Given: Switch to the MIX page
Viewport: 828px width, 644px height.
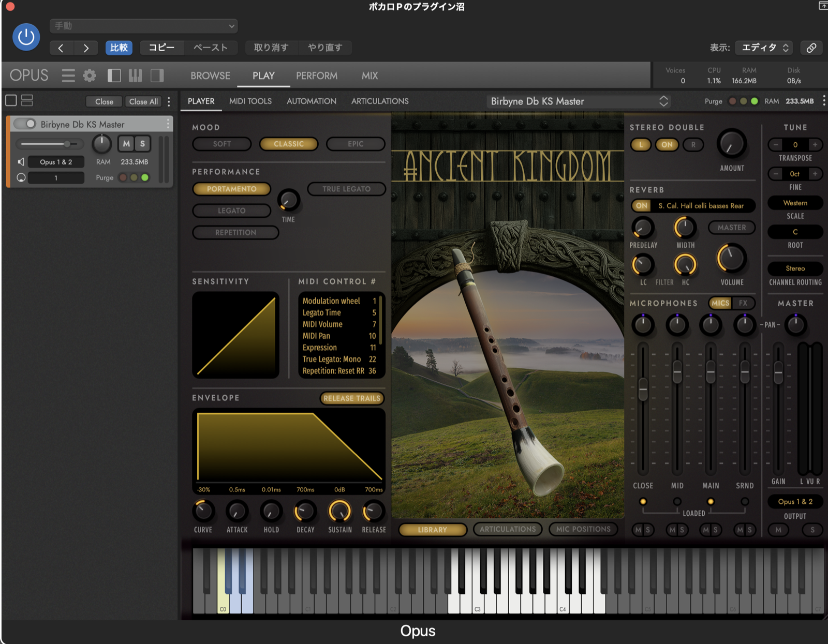Looking at the screenshot, I should pos(369,76).
